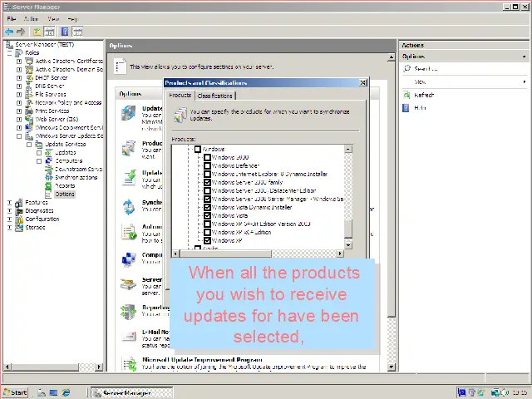Select the Diagnostics node icon

[x=19, y=210]
